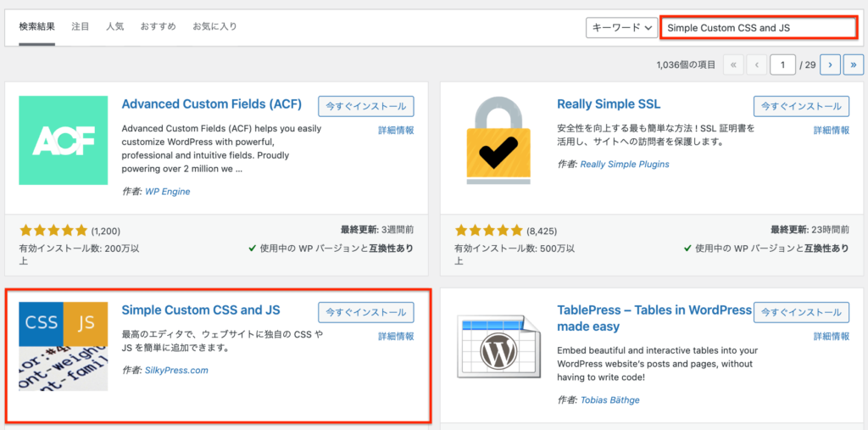868x430 pixels.
Task: Open the Advanced Custom Fields (ACF) title link
Action: [211, 104]
